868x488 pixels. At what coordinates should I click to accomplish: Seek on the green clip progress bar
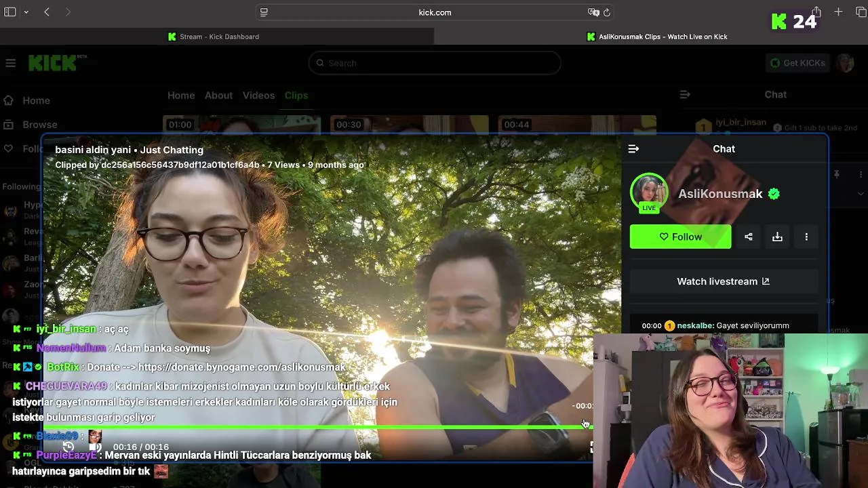point(319,427)
